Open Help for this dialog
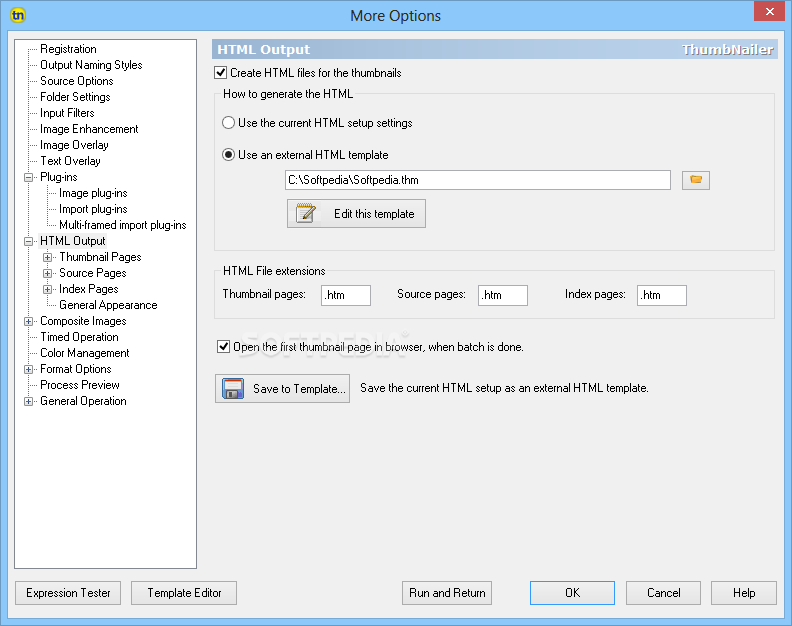The width and height of the screenshot is (792, 626). coord(744,593)
